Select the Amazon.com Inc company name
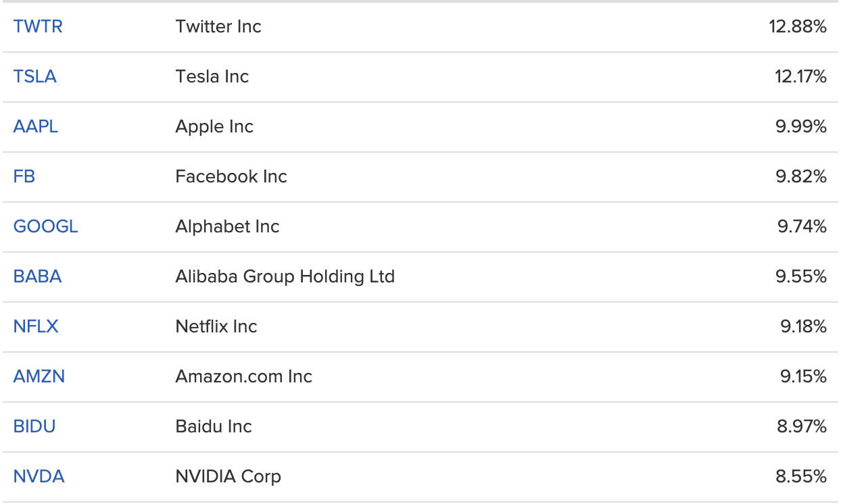The image size is (841, 504). [x=244, y=377]
